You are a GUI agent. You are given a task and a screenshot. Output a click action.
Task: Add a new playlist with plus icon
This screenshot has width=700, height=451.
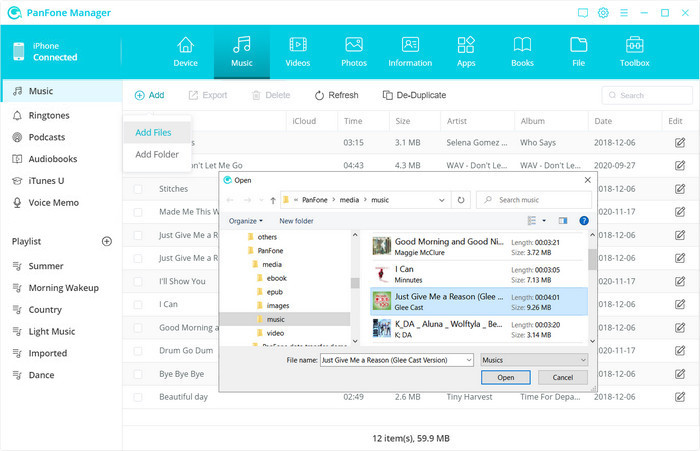tap(107, 242)
